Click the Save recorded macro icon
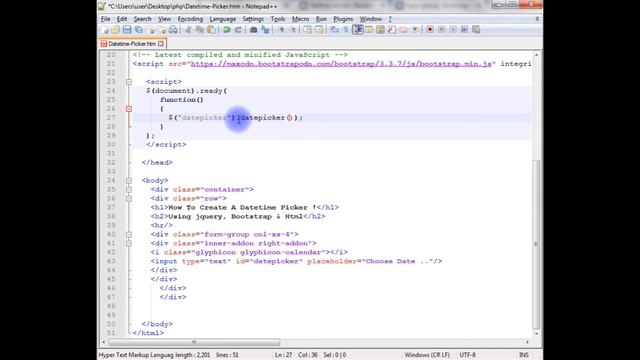Screen dimensions: 640x360 point(476,29)
